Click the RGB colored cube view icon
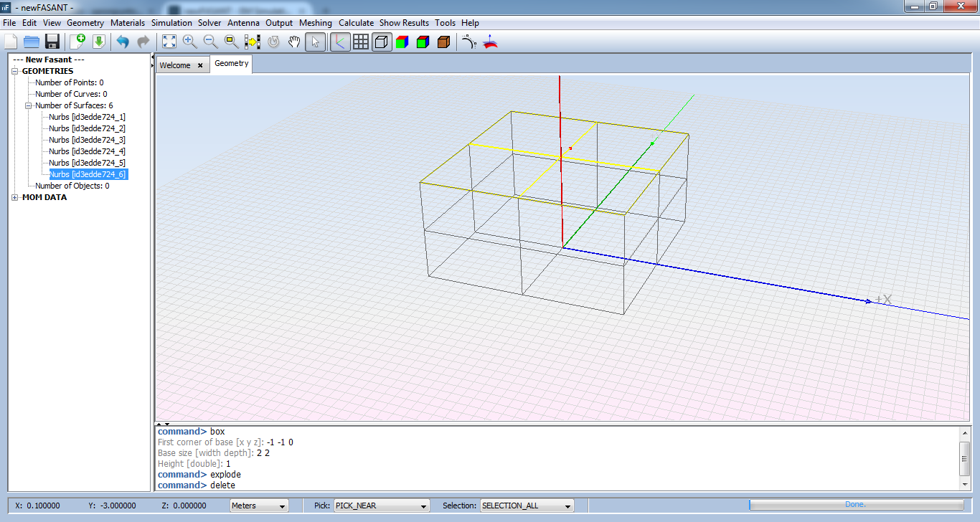Viewport: 980px width, 522px height. click(402, 42)
